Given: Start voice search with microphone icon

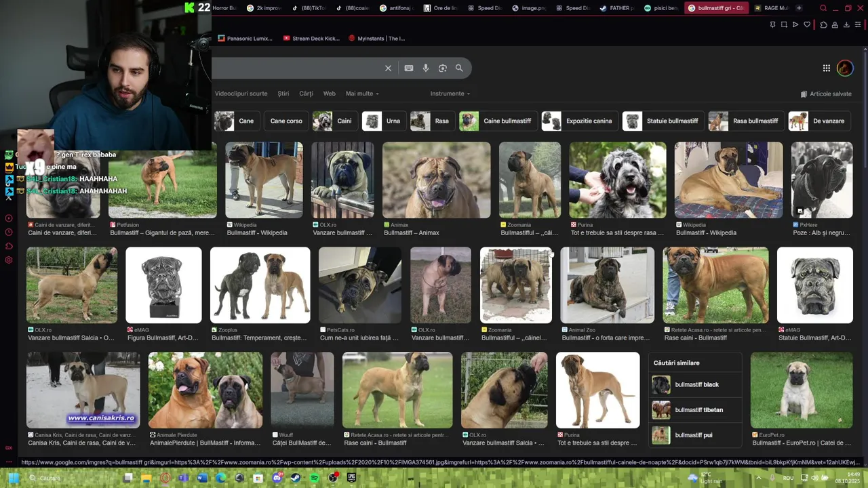Looking at the screenshot, I should tap(426, 68).
